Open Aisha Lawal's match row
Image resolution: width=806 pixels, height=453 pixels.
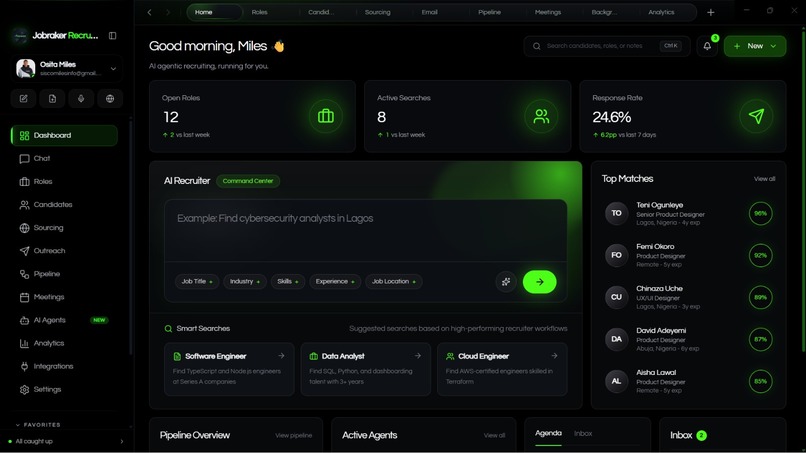click(x=689, y=382)
